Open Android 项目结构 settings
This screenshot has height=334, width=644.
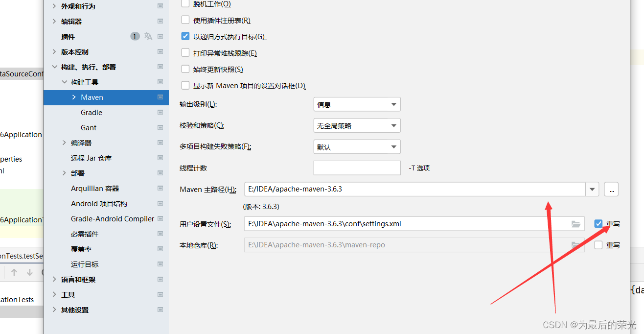99,204
